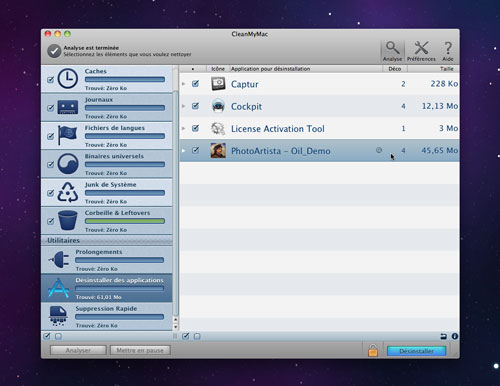Click the Analyse magnifier toolbar icon
This screenshot has width=500, height=386.
pos(392,48)
